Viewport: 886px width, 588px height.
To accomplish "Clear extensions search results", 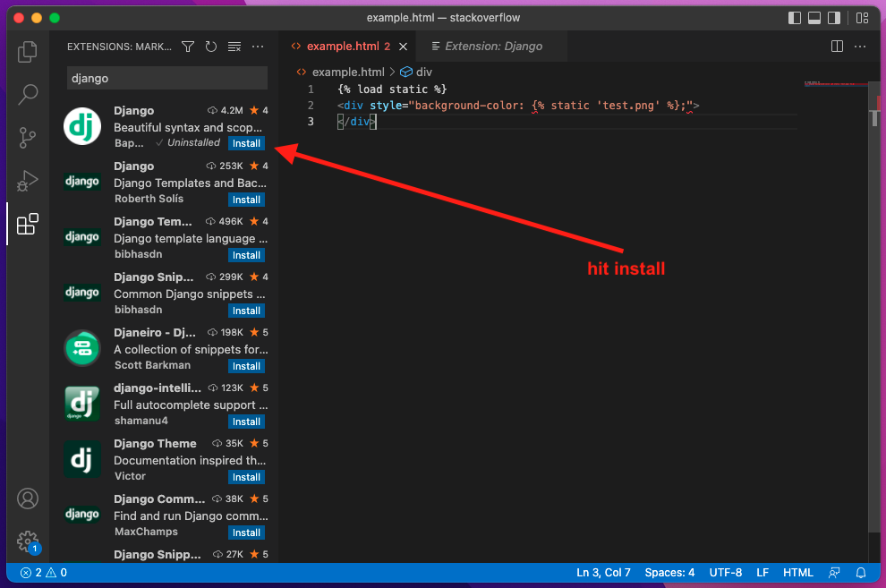I will [234, 47].
